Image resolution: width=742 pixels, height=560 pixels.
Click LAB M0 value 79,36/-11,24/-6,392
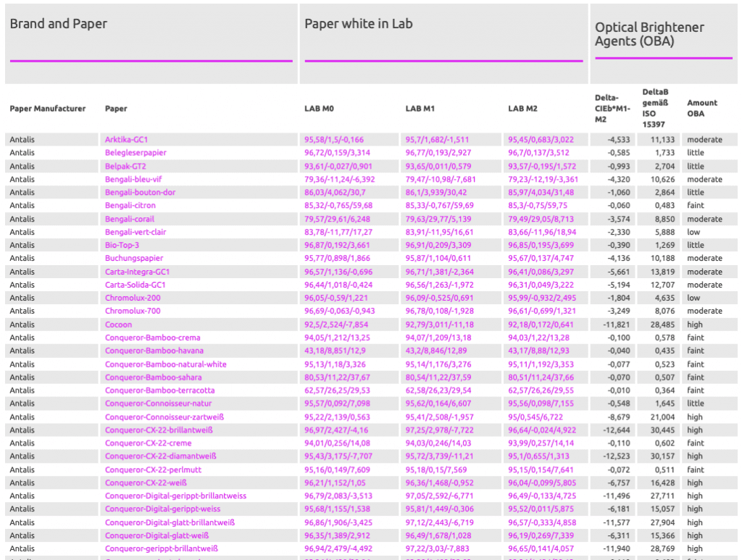[x=340, y=179]
